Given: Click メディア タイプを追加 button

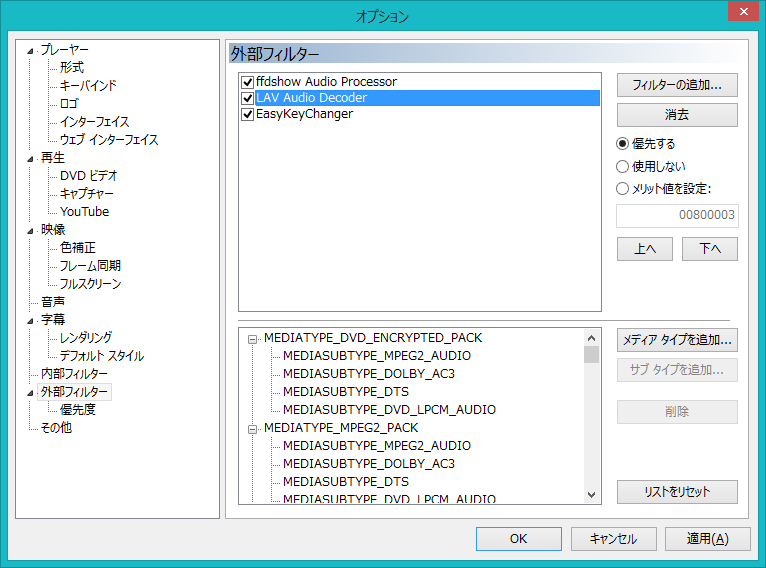Looking at the screenshot, I should click(677, 340).
